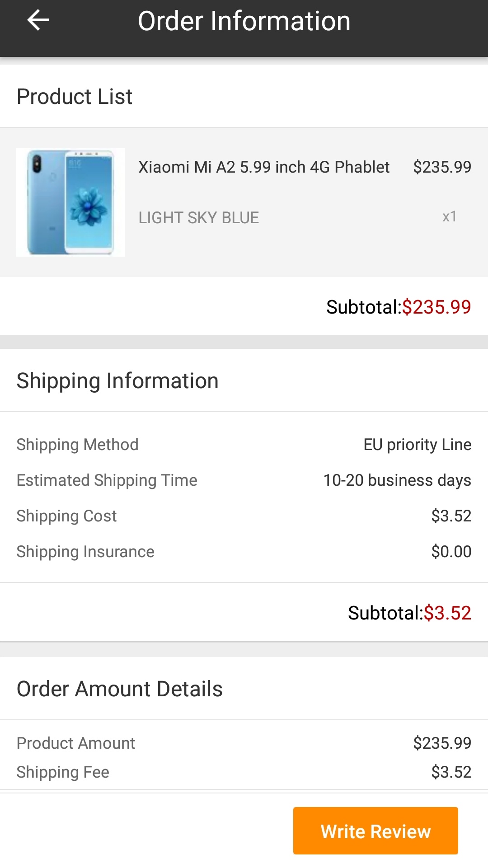Tap the Shipping Information section header
Viewport: 488px width, 868px height.
click(x=117, y=381)
